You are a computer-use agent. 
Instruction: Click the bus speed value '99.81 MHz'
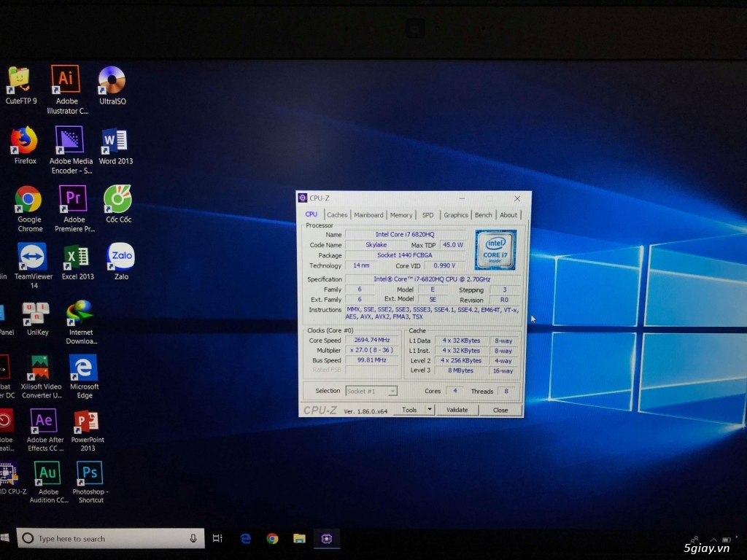click(x=371, y=360)
